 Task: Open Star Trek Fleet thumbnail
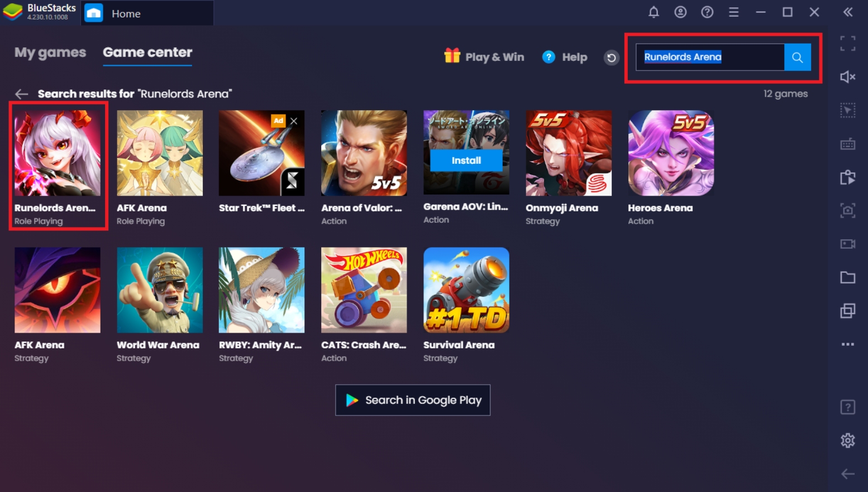262,153
